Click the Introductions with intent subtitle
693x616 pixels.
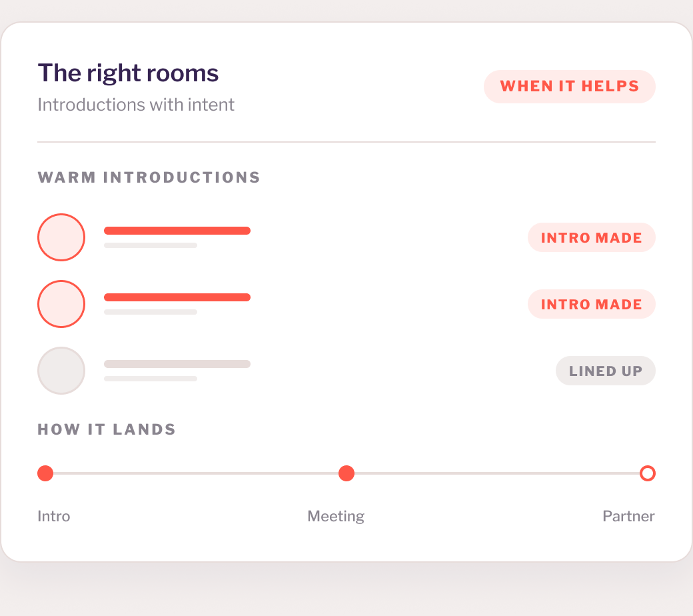pyautogui.click(x=136, y=105)
